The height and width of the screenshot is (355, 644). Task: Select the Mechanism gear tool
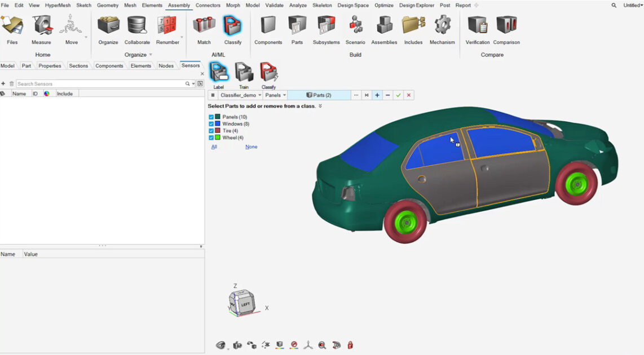click(x=442, y=26)
